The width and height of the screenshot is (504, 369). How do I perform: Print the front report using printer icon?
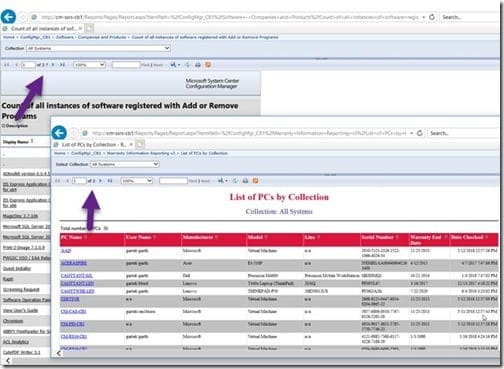pos(245,181)
